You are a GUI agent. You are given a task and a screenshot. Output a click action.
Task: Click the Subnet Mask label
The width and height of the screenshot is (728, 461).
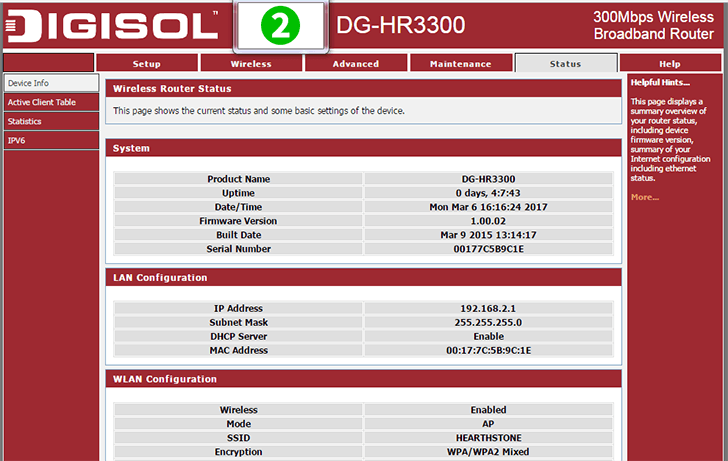238,322
